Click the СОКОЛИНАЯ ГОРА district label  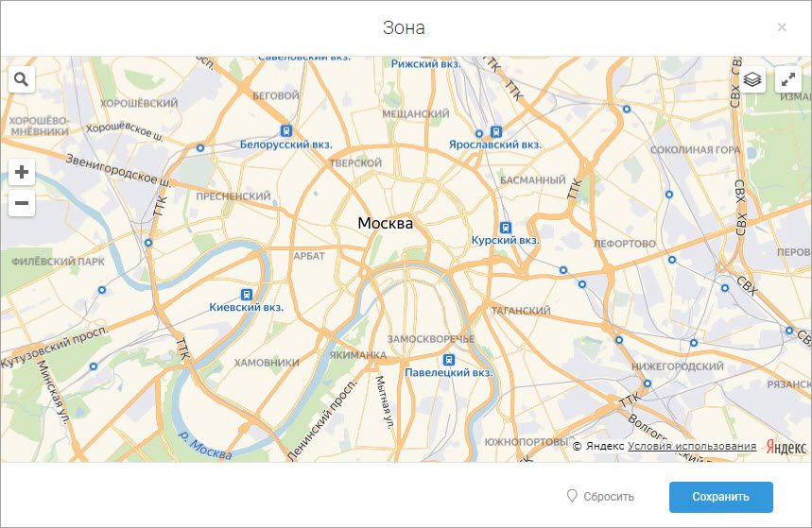coord(696,149)
